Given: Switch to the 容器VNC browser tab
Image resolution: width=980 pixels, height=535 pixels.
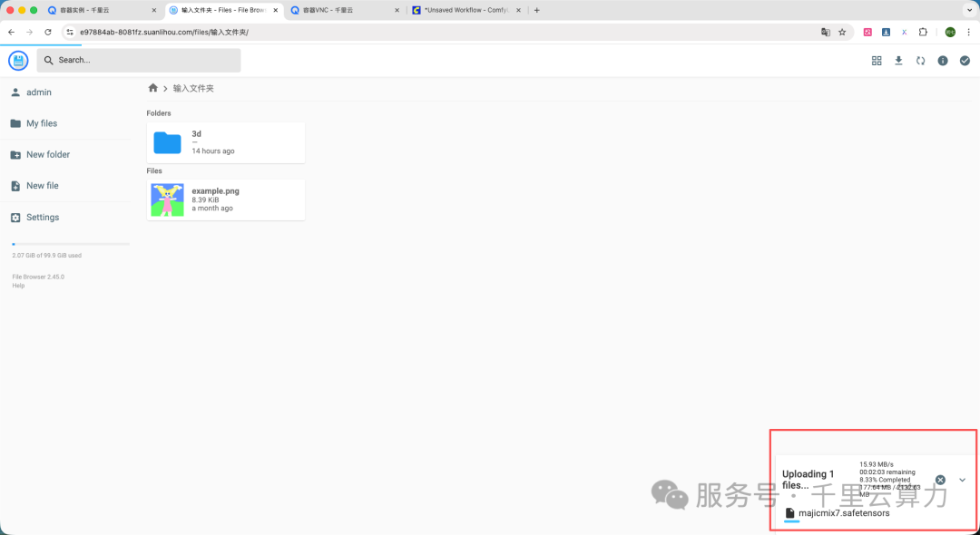Looking at the screenshot, I should coord(345,10).
